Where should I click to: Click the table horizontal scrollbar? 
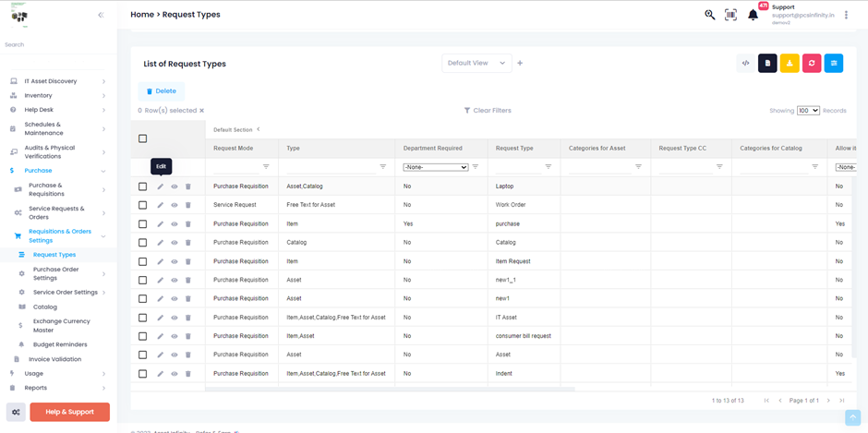point(390,389)
